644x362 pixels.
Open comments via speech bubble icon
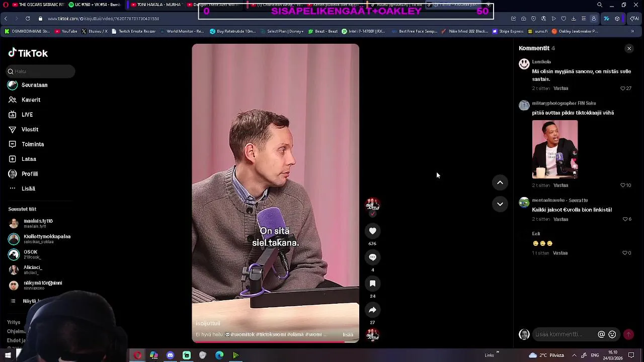coord(372,257)
